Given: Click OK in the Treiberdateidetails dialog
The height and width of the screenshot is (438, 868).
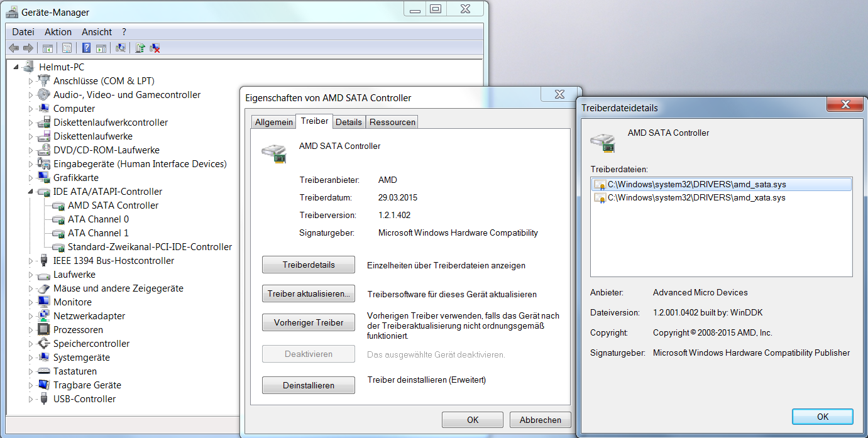Looking at the screenshot, I should coord(823,417).
